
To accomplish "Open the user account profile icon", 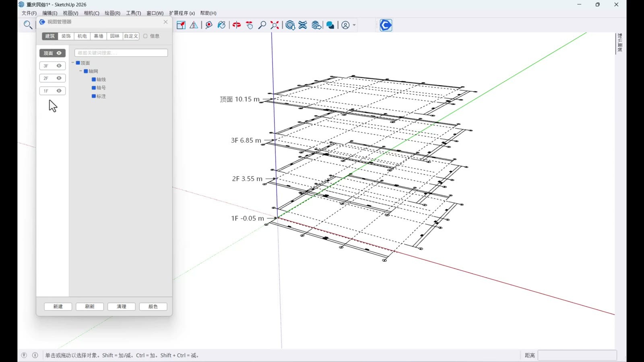I will 345,25.
